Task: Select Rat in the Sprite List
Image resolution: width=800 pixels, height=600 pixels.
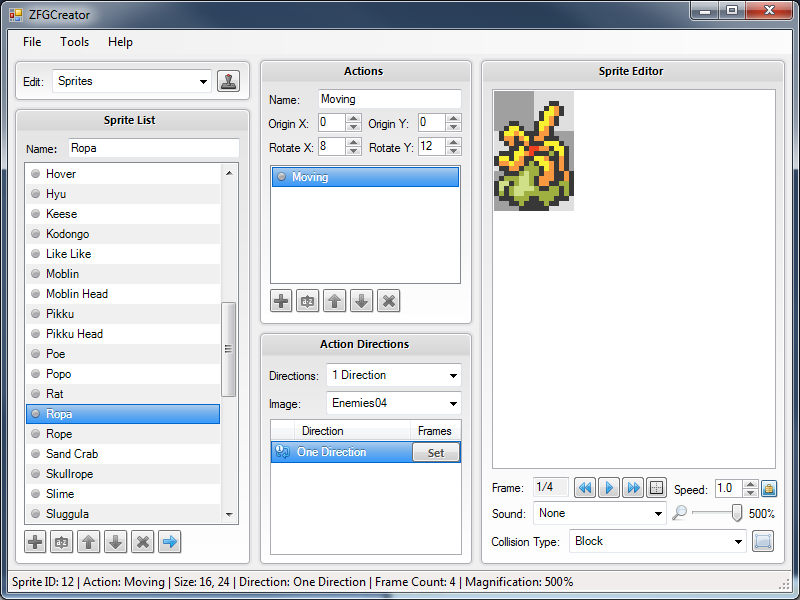Action: [x=123, y=394]
